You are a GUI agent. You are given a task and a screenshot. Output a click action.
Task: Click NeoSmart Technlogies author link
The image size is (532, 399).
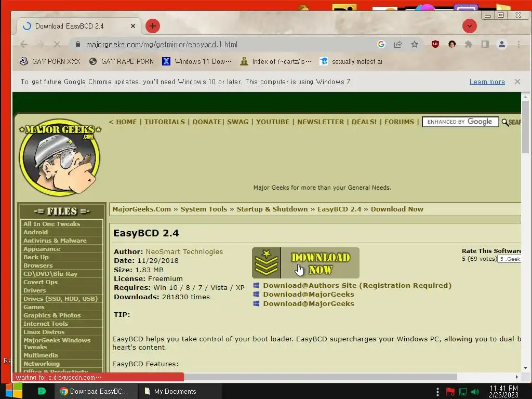184,252
